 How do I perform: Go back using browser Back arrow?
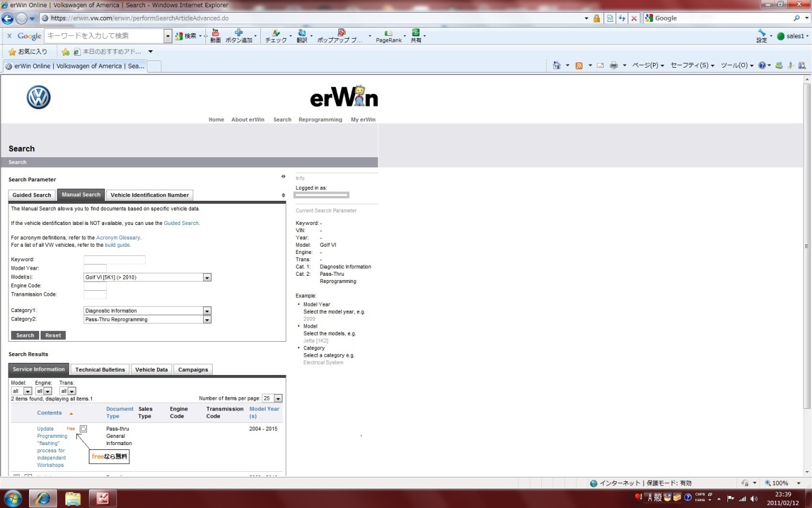(x=8, y=18)
